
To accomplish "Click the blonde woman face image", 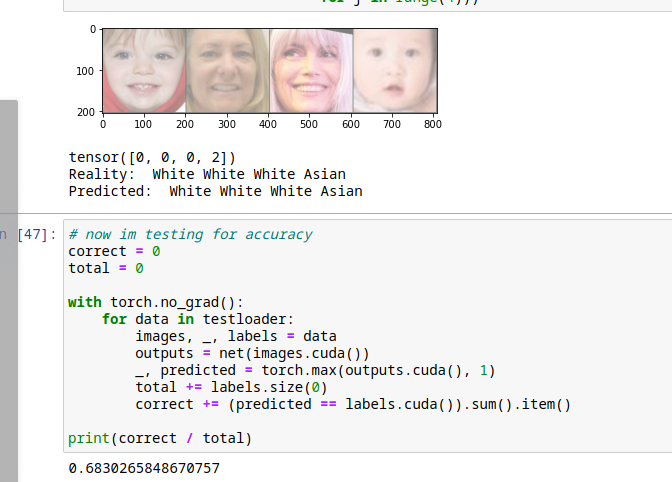I will tap(227, 70).
